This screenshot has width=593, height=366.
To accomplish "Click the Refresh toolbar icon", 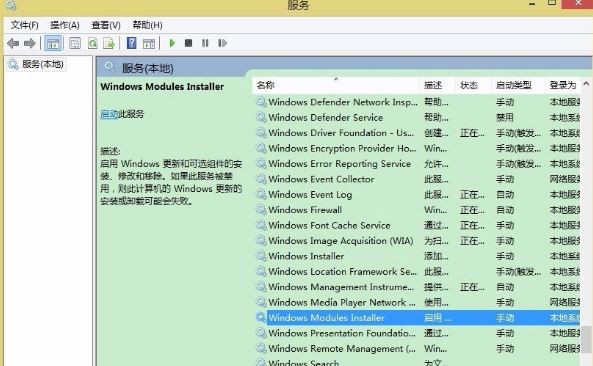I will click(x=93, y=43).
